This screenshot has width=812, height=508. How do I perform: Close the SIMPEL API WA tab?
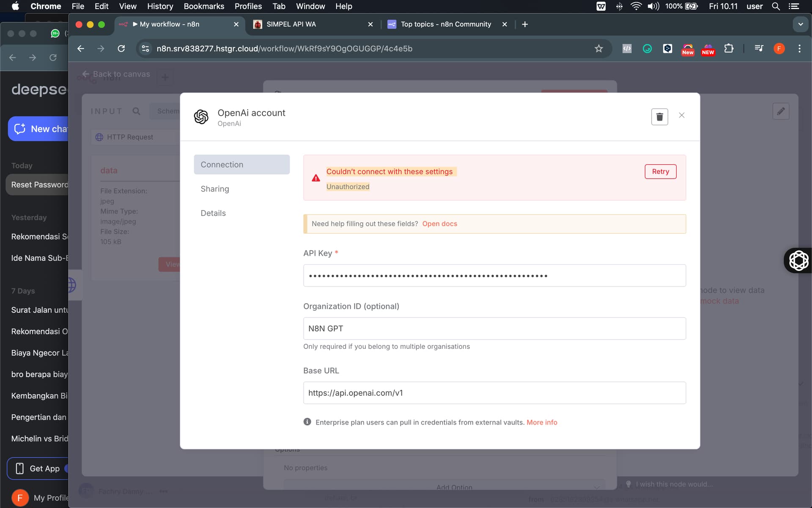coord(370,24)
